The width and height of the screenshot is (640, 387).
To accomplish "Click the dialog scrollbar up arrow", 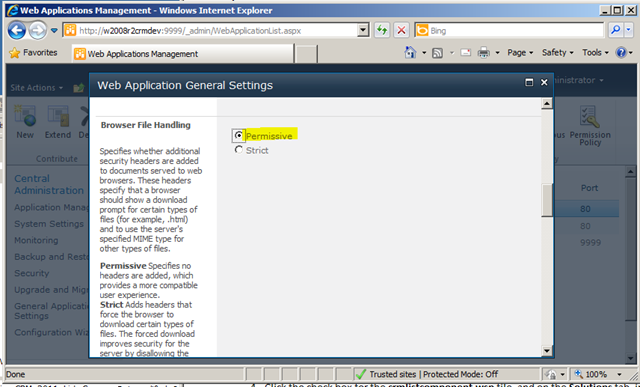I will point(547,104).
